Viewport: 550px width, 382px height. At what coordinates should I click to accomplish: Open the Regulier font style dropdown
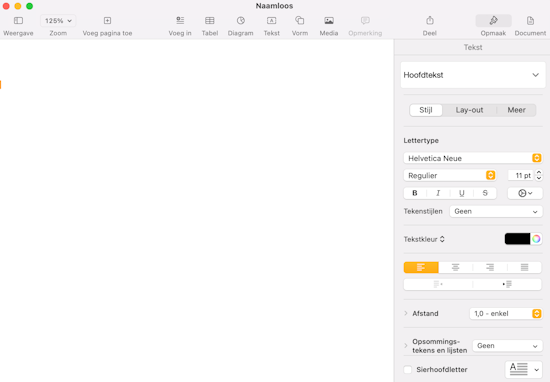pyautogui.click(x=450, y=175)
